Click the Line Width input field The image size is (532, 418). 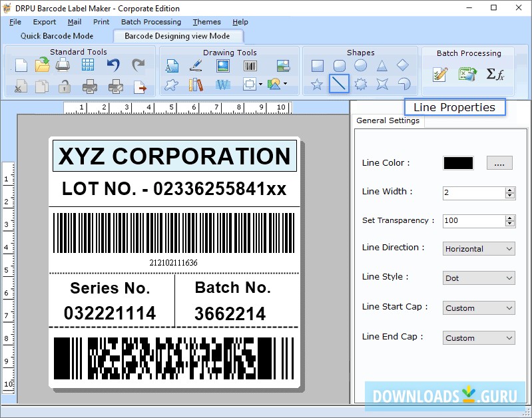tap(474, 193)
